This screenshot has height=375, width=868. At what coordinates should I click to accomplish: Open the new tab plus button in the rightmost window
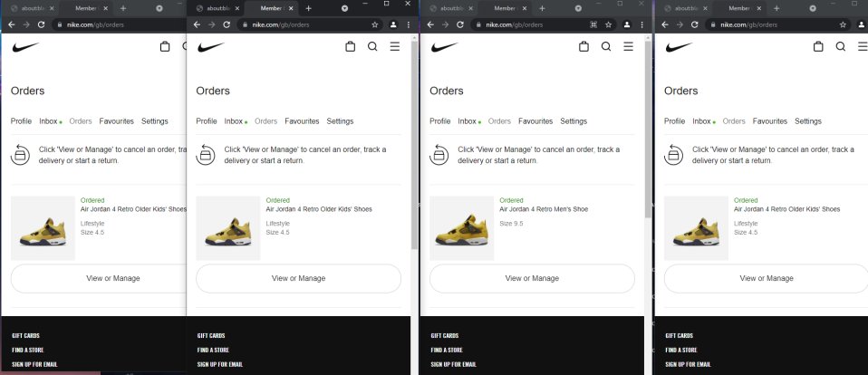tap(776, 8)
